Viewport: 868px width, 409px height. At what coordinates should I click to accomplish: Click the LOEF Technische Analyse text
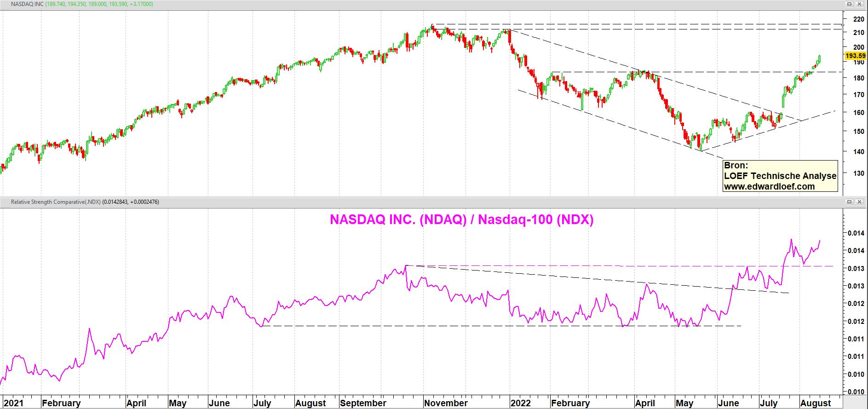point(780,176)
